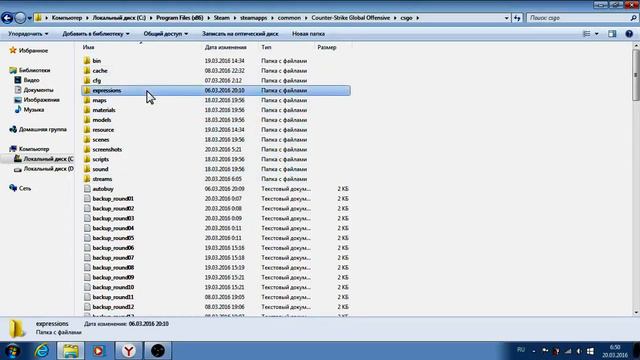Open the Windows Start menu
This screenshot has width=640, height=360.
(x=12, y=351)
